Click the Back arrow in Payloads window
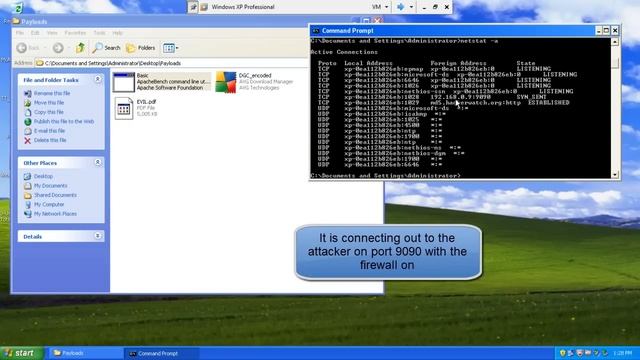The height and width of the screenshot is (360, 640). [x=22, y=48]
